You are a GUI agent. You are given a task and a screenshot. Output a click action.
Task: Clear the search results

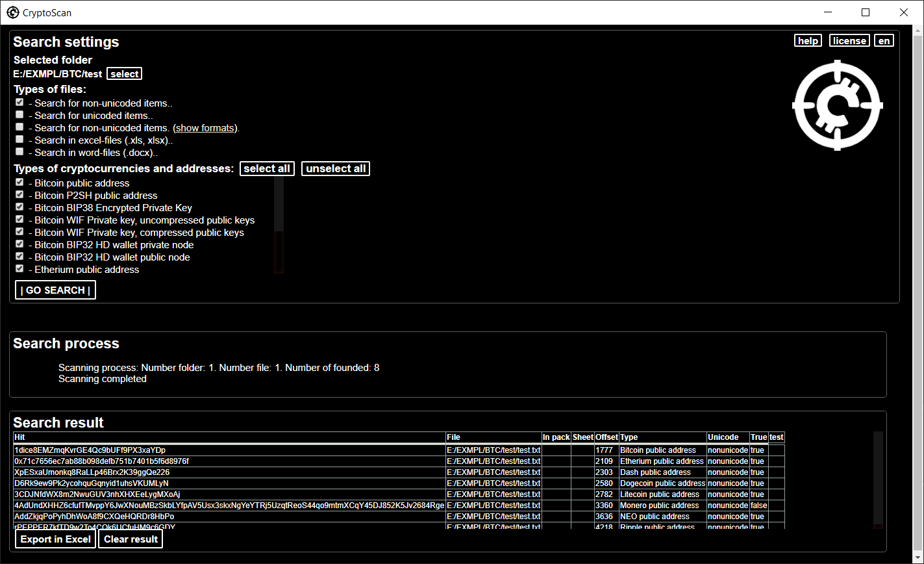tap(130, 539)
